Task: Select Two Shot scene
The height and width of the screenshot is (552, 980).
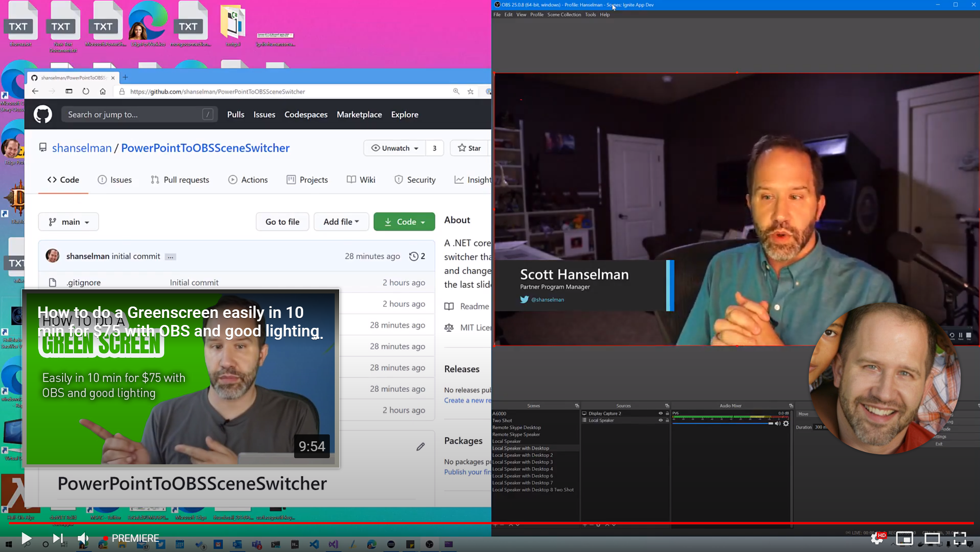Action: coord(502,420)
